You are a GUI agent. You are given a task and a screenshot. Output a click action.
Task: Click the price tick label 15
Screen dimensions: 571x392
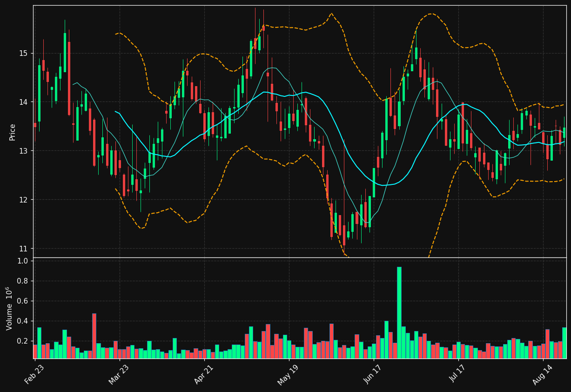click(x=23, y=53)
